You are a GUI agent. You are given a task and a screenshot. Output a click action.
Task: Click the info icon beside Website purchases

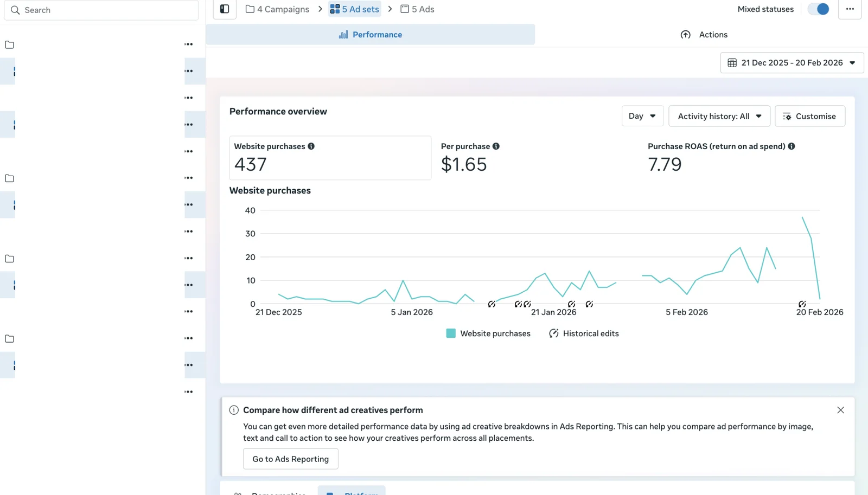pos(311,146)
